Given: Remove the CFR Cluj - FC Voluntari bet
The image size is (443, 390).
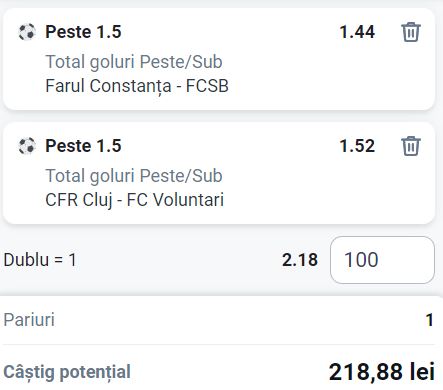Looking at the screenshot, I should click(x=411, y=146).
